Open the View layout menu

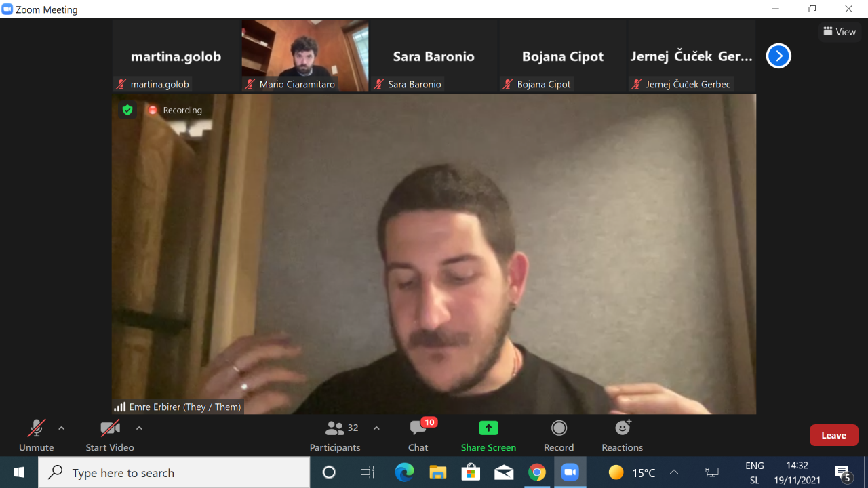pos(840,31)
